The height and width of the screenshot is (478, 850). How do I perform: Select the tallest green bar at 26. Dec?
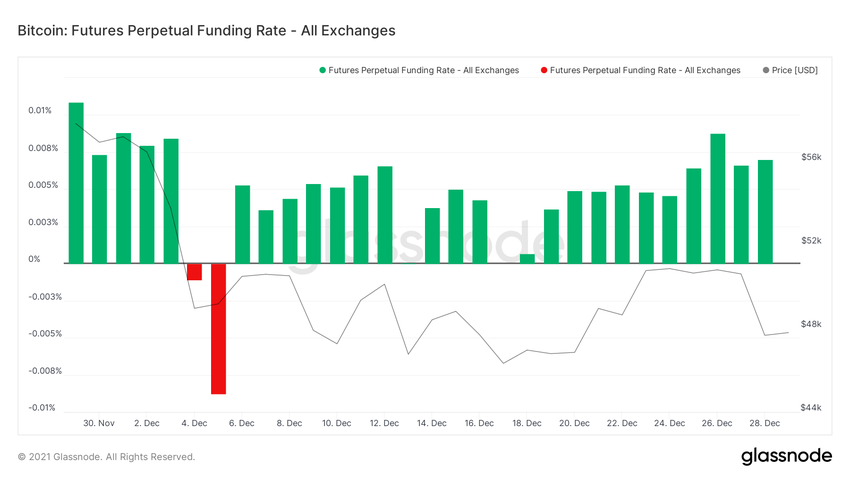pyautogui.click(x=717, y=198)
